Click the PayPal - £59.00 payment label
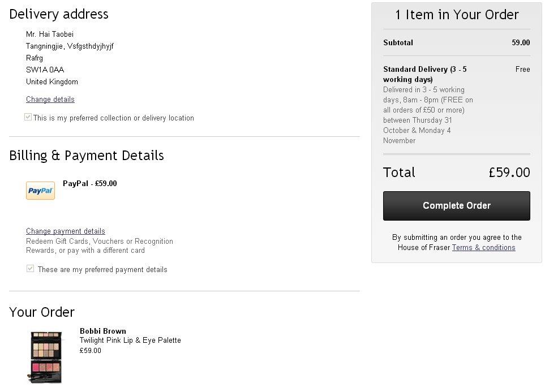 [89, 183]
